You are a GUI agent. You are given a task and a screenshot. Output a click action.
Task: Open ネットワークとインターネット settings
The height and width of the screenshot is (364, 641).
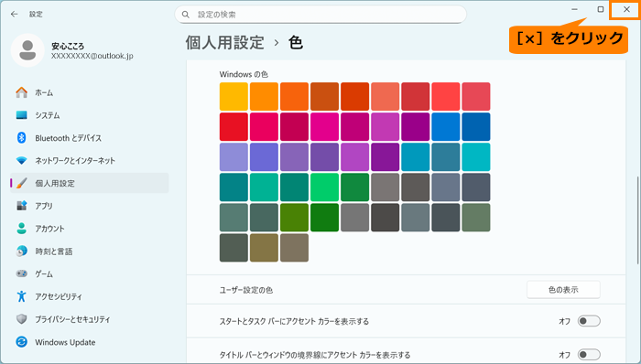75,161
